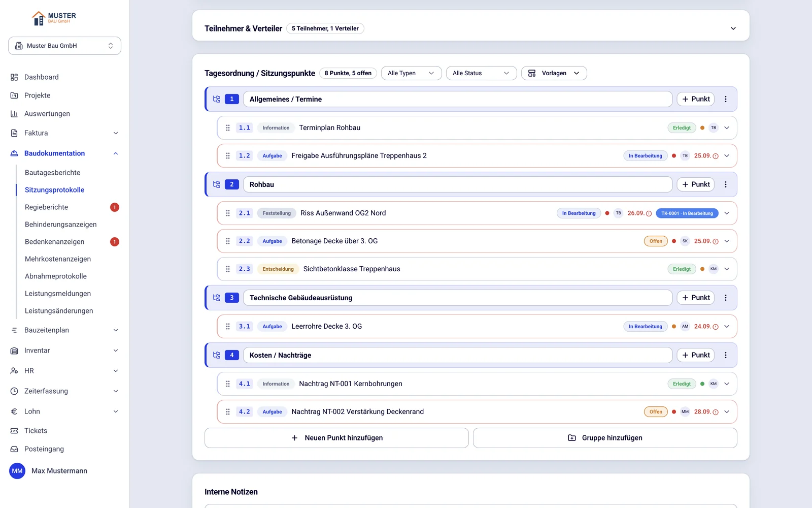Click Gruppe hinzufügen button
812x508 pixels.
(x=605, y=438)
